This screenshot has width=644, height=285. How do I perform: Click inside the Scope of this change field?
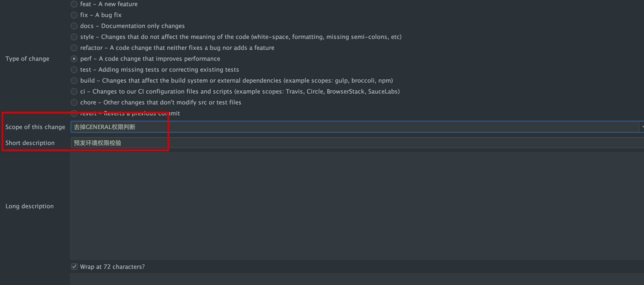(x=355, y=127)
